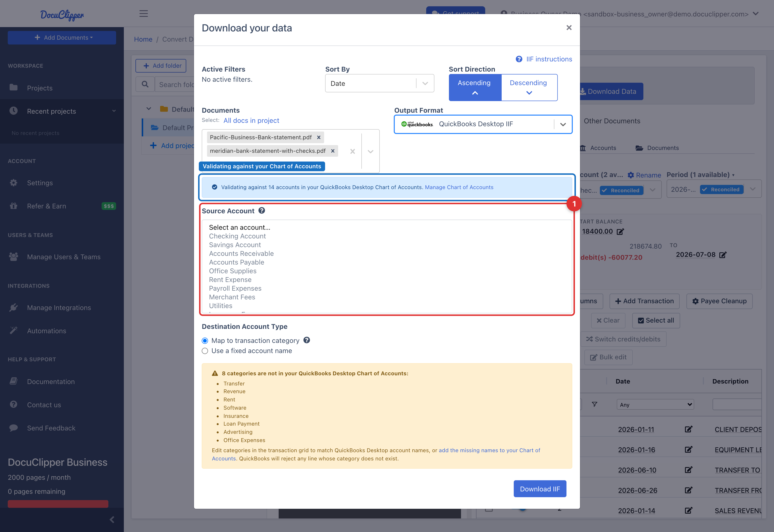Click DocuClipper logo
Screen dimensions: 774x532
tap(62, 15)
